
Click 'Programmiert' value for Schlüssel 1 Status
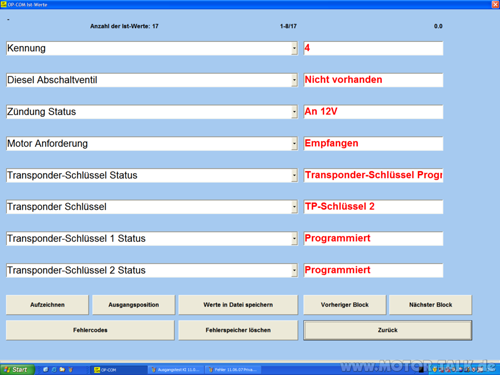pyautogui.click(x=373, y=239)
